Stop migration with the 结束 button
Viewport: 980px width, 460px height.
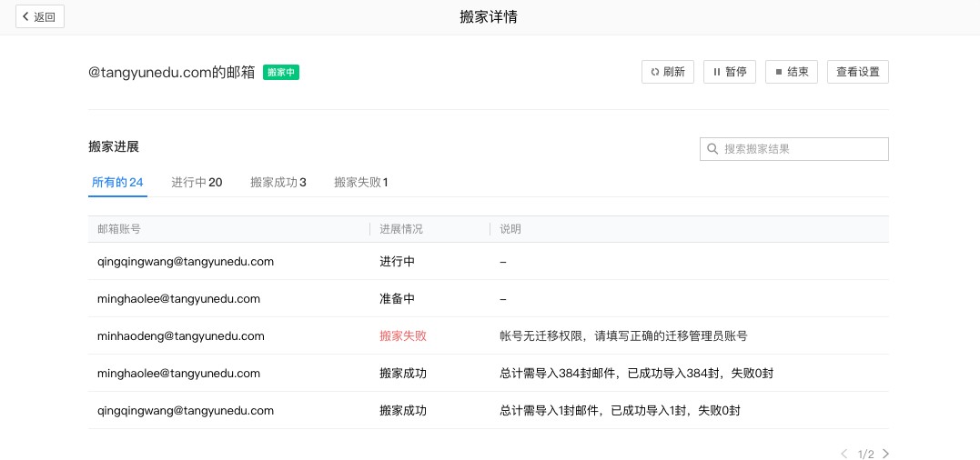click(x=792, y=72)
